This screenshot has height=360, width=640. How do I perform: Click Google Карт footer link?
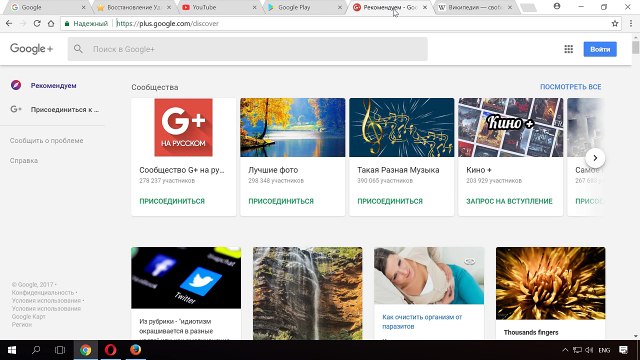tap(29, 317)
